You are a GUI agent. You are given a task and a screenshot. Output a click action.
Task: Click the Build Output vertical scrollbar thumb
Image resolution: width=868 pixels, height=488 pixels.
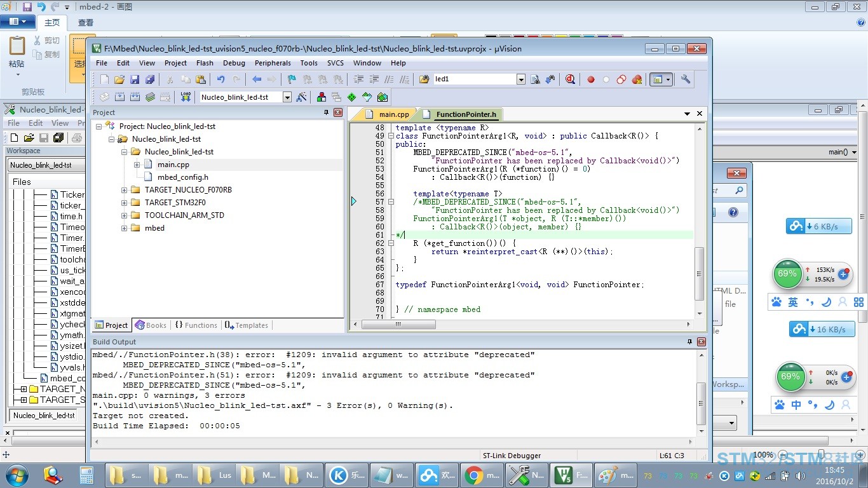pos(701,404)
